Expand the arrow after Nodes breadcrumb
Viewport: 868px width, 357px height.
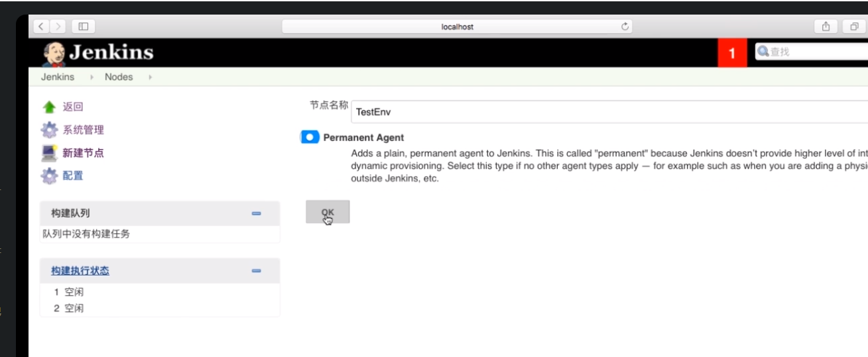click(x=151, y=77)
